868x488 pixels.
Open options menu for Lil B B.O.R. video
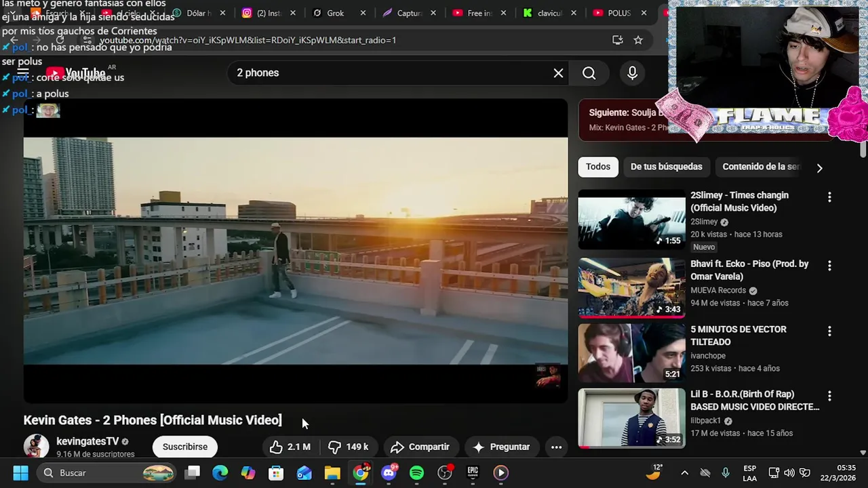tap(829, 396)
